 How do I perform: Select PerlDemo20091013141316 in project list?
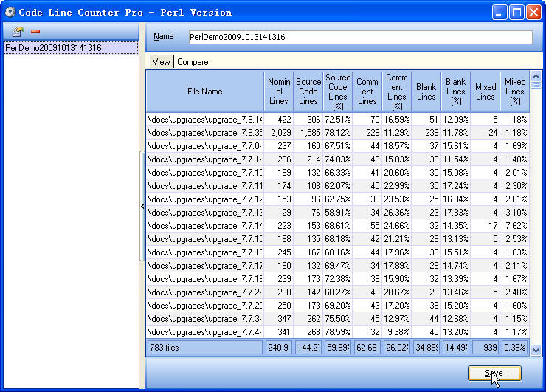click(x=53, y=48)
